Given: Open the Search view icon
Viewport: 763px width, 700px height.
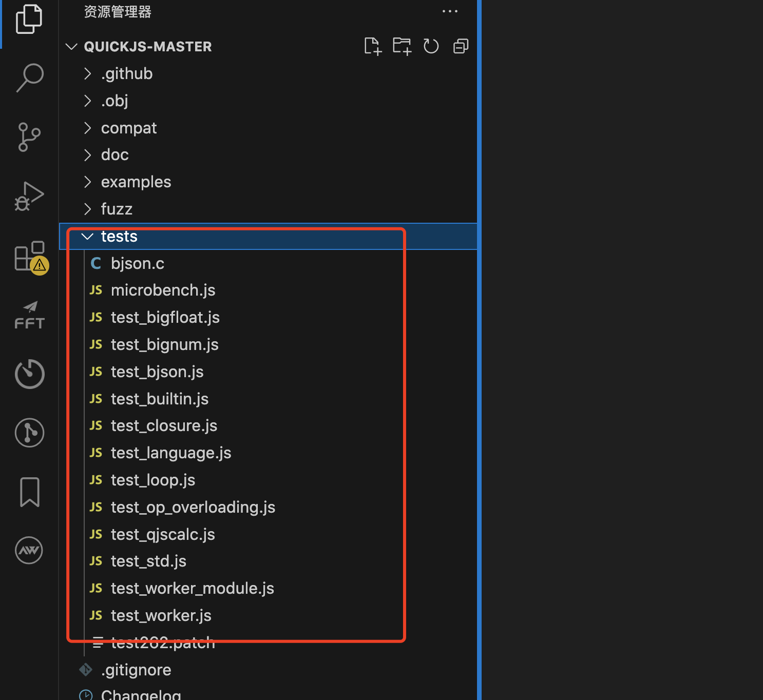Looking at the screenshot, I should [x=29, y=77].
